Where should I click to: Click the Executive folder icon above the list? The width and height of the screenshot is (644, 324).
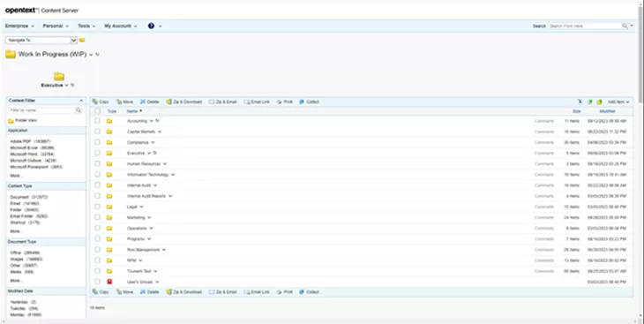click(x=59, y=76)
